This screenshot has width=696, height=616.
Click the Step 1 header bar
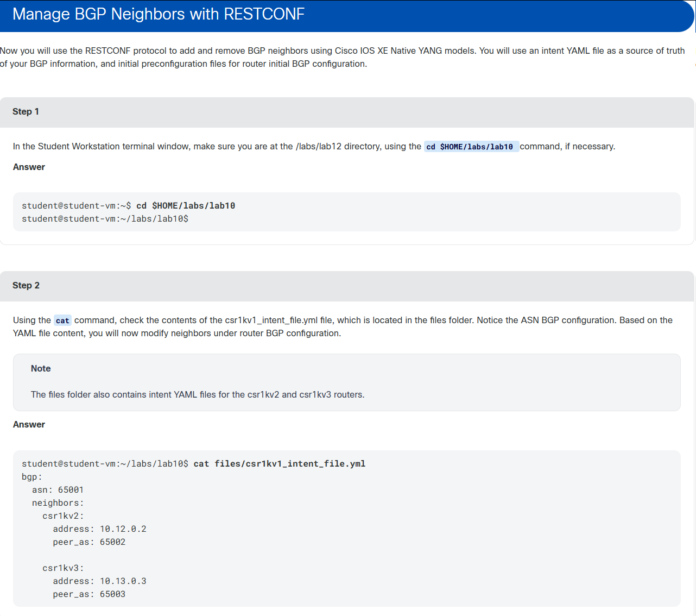tap(347, 112)
